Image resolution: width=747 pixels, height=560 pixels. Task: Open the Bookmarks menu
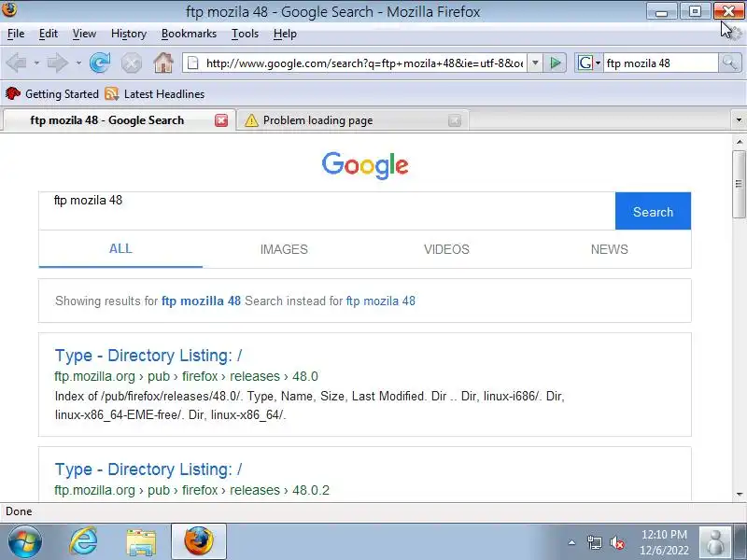pos(189,34)
